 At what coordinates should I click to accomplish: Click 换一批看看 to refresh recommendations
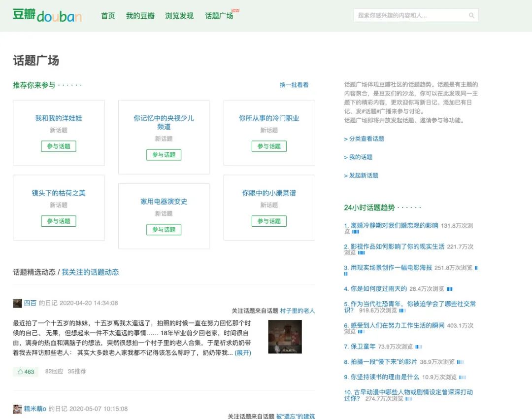pyautogui.click(x=294, y=85)
